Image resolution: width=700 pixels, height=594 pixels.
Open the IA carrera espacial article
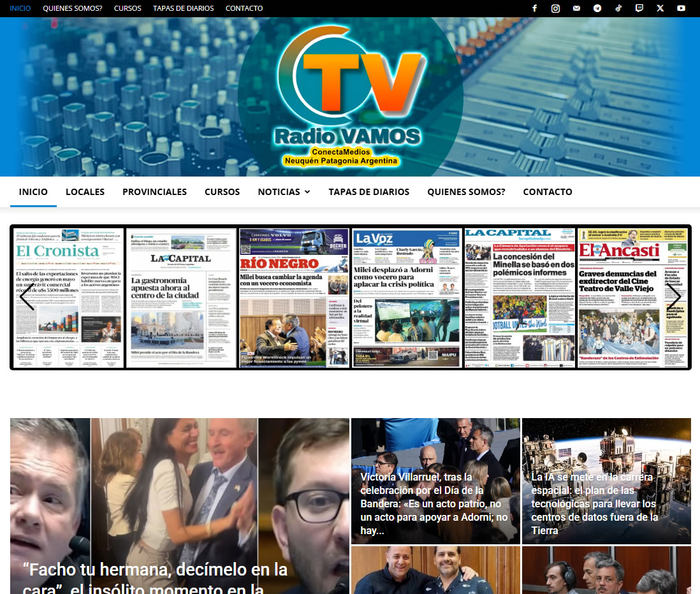(595, 503)
